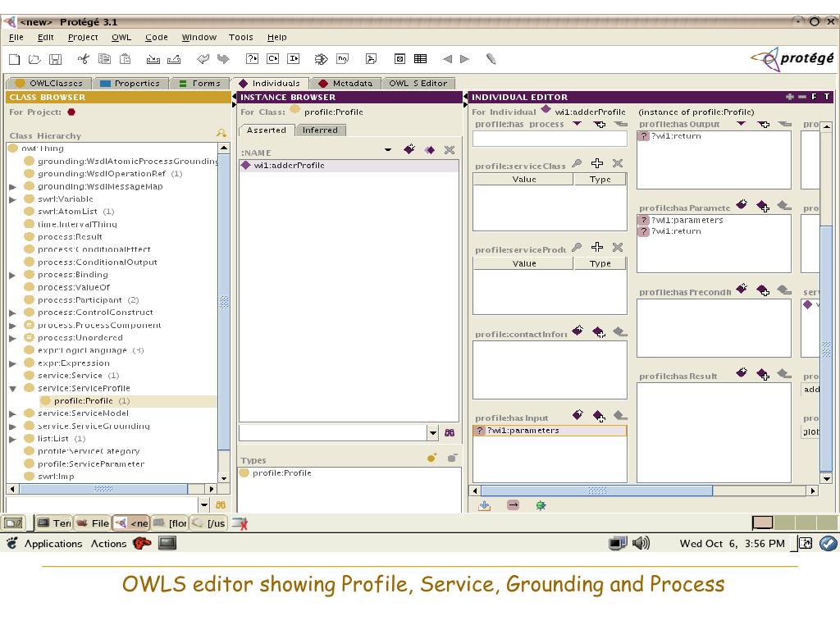The image size is (840, 630).
Task: Click the copy instance diamond icon
Action: pyautogui.click(x=430, y=150)
